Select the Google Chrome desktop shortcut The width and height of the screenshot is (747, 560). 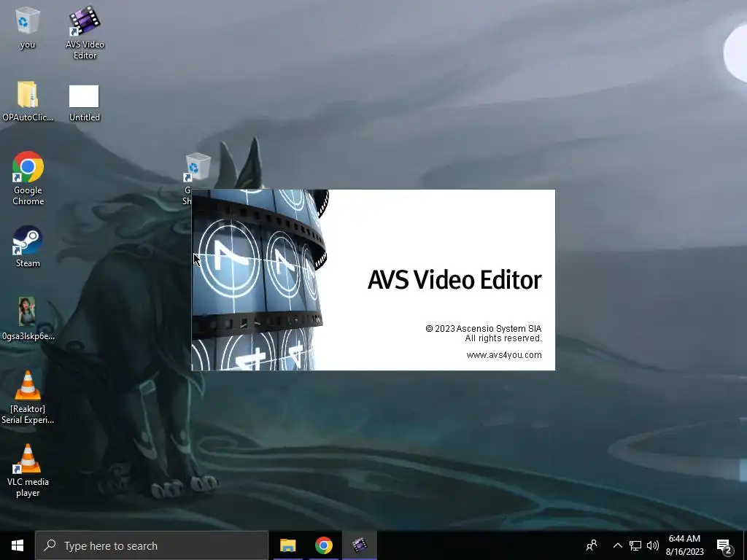click(28, 178)
